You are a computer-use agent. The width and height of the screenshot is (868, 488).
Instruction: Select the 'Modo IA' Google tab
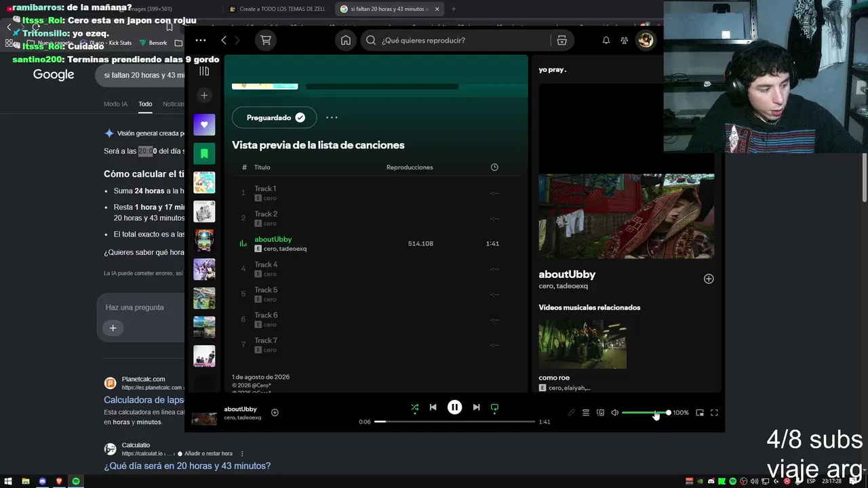tap(115, 104)
